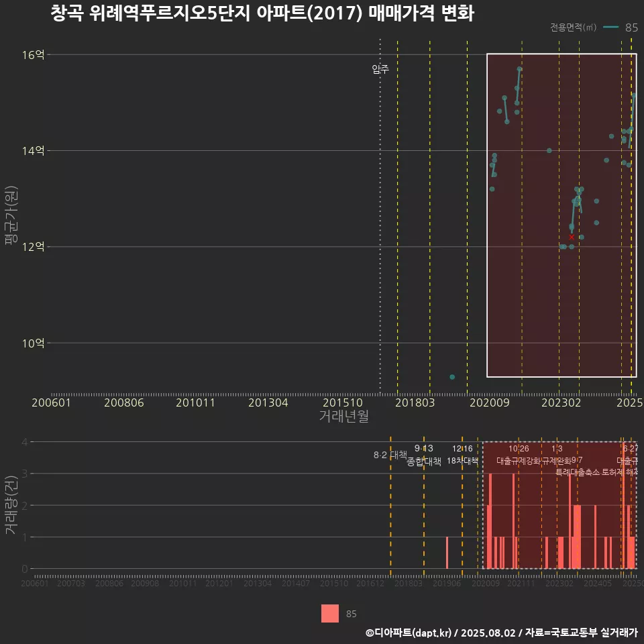Select the lone data point below 10억
This screenshot has height=644, width=644.
(x=452, y=377)
